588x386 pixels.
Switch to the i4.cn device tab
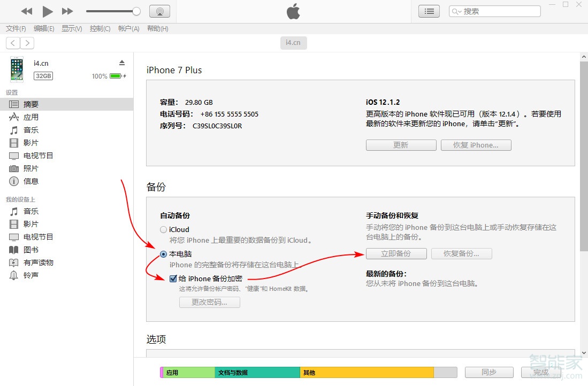[293, 43]
